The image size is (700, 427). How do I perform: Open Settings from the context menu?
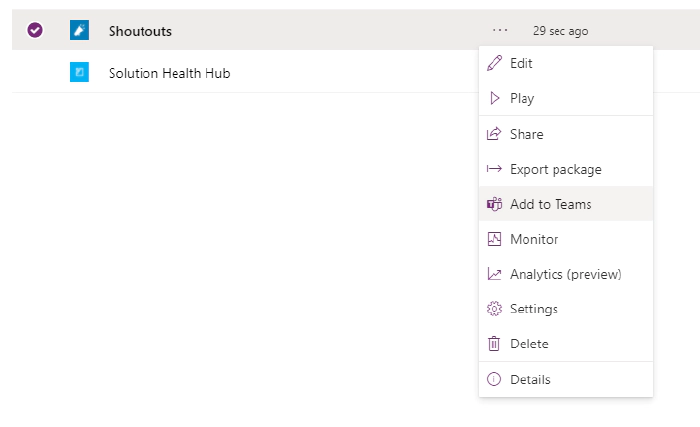pos(566,309)
